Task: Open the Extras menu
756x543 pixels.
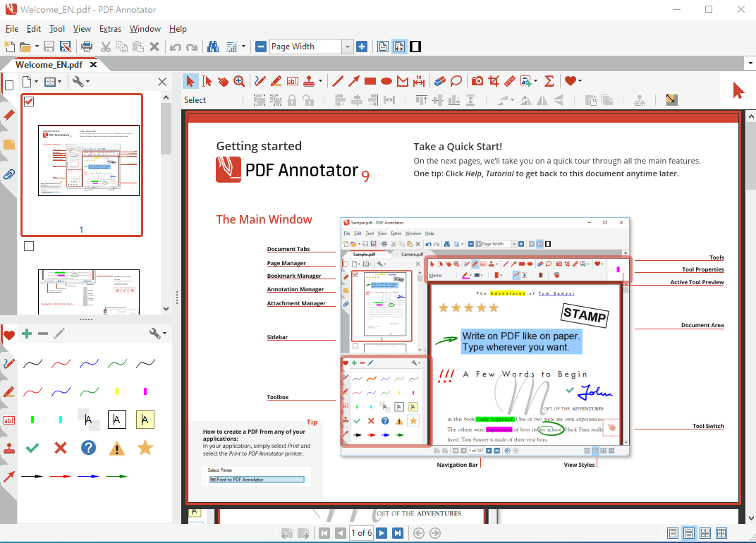Action: coord(110,29)
